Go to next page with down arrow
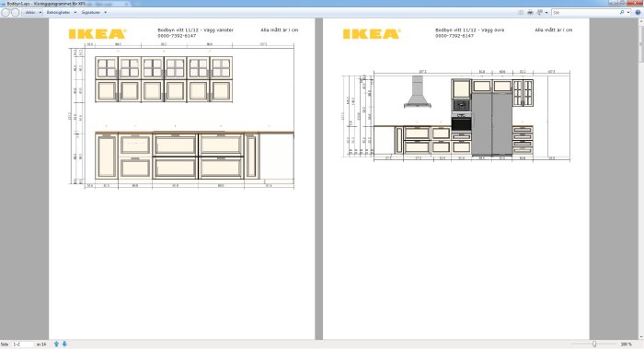The height and width of the screenshot is (349, 644). (64, 344)
